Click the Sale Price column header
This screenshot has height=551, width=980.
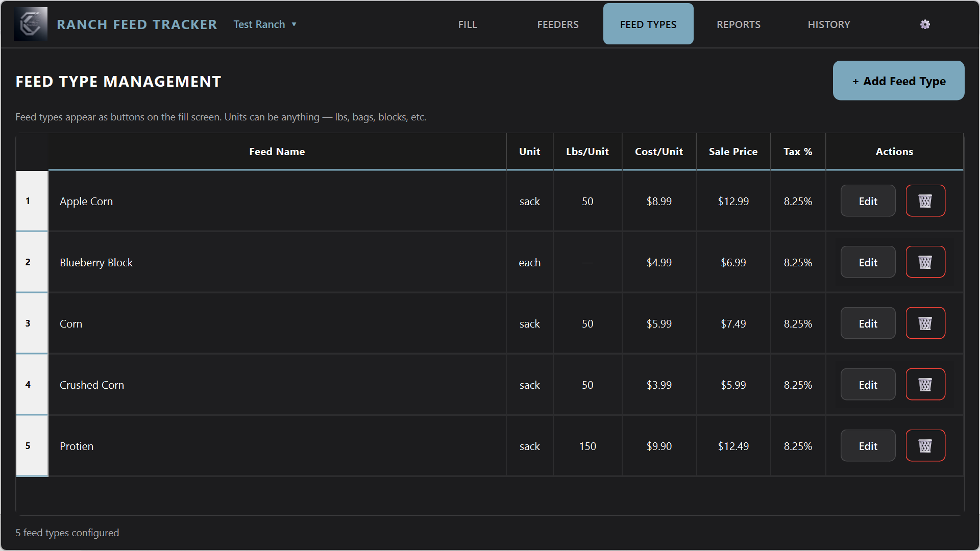[x=733, y=152]
